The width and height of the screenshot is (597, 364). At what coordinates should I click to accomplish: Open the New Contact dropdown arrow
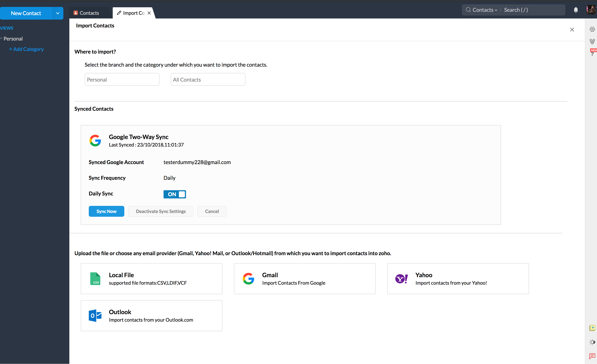58,13
